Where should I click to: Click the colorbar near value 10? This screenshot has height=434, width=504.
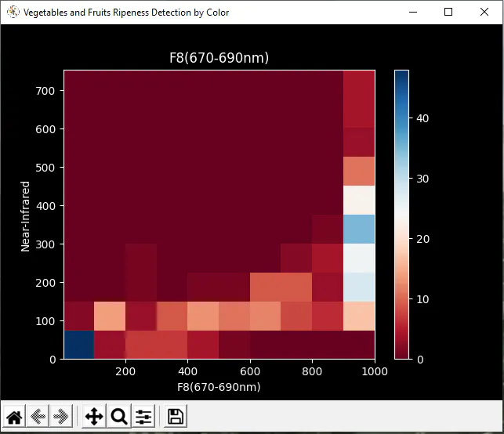coord(402,299)
